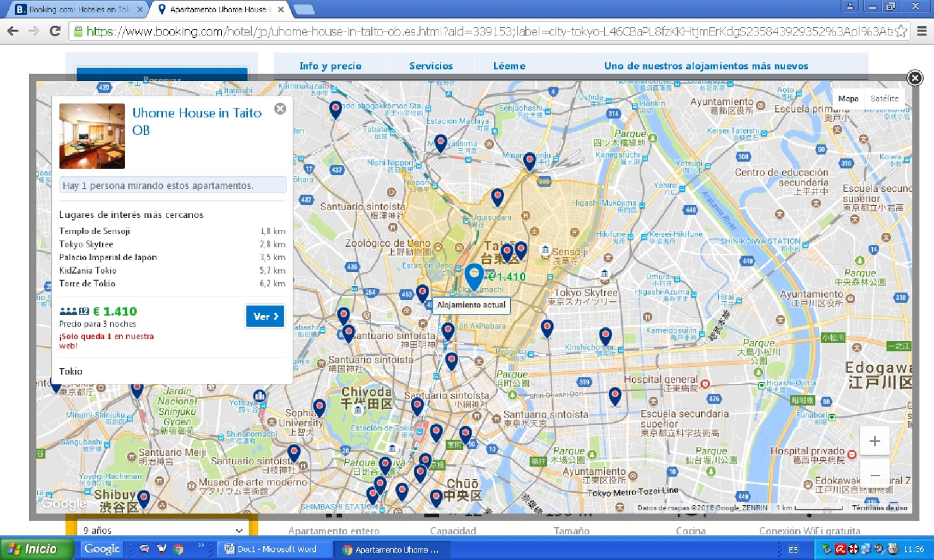Click the blue current accommodation marker

pos(474,275)
